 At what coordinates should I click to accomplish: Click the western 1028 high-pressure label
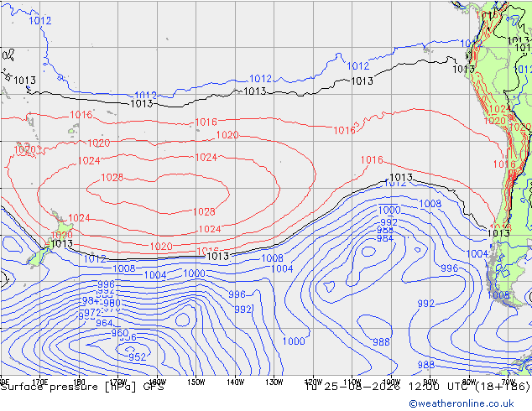[x=112, y=177]
